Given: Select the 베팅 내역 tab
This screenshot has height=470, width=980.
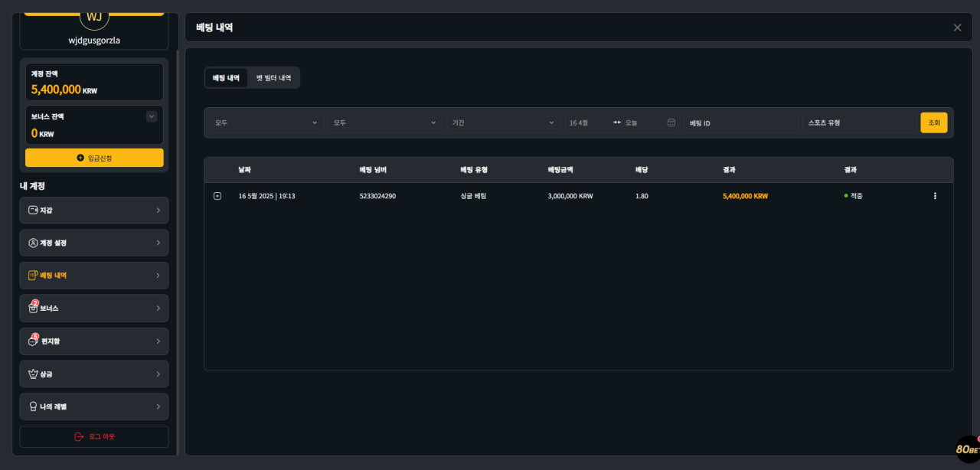Looking at the screenshot, I should point(226,78).
